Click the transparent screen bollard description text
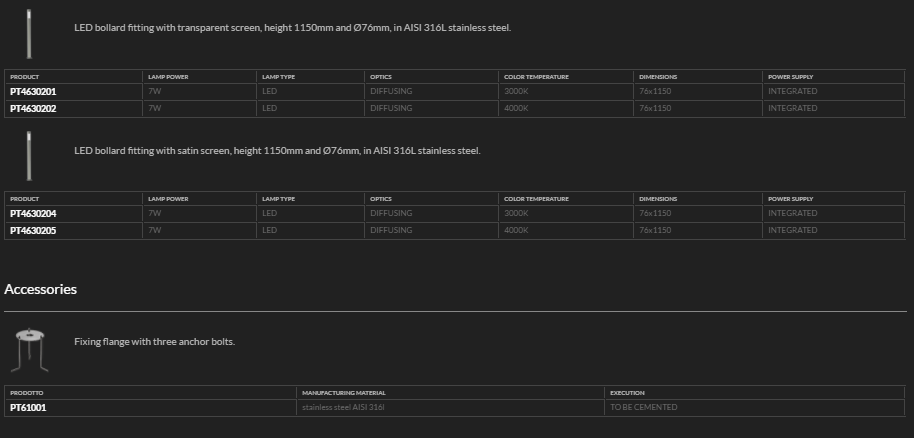Screen dimensions: 914x438 tap(292, 28)
